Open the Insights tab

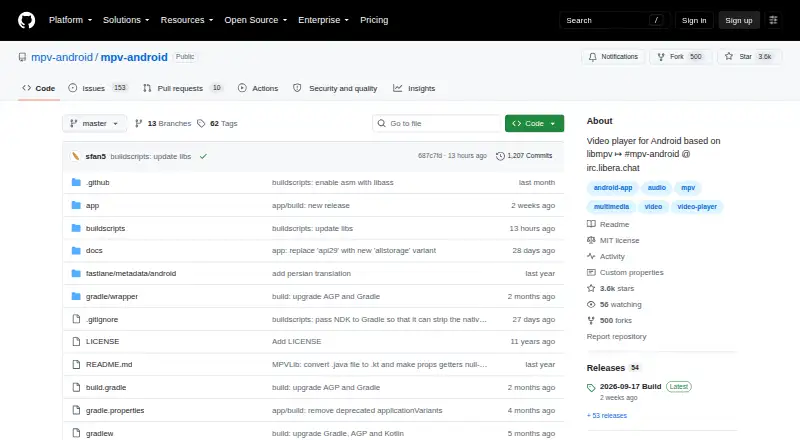tap(414, 88)
